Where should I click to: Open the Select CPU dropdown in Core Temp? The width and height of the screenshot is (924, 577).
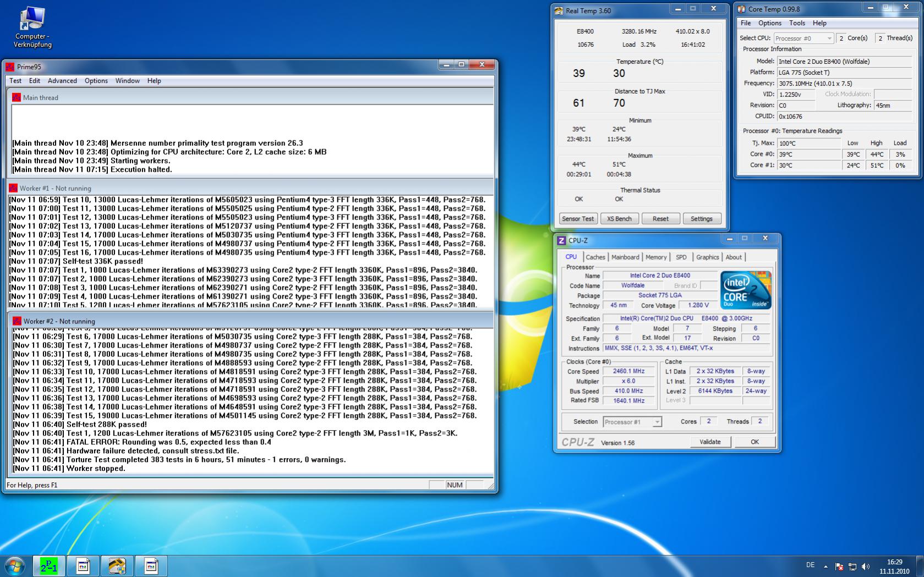(804, 38)
